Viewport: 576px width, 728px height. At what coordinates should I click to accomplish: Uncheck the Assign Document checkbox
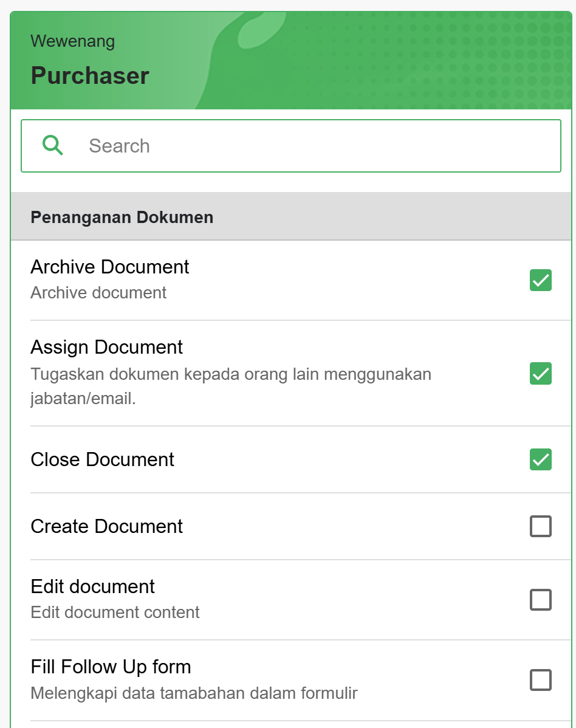pos(540,373)
